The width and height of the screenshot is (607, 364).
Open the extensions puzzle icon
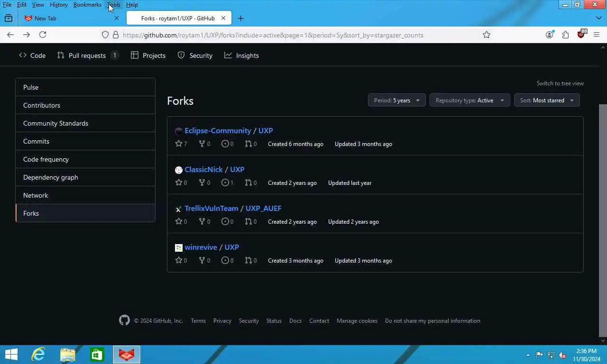[x=565, y=35]
